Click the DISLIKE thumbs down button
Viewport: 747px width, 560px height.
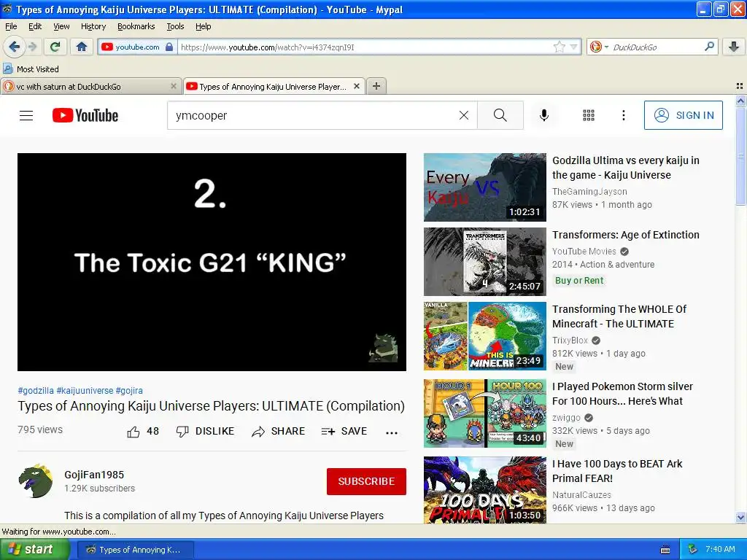(205, 432)
